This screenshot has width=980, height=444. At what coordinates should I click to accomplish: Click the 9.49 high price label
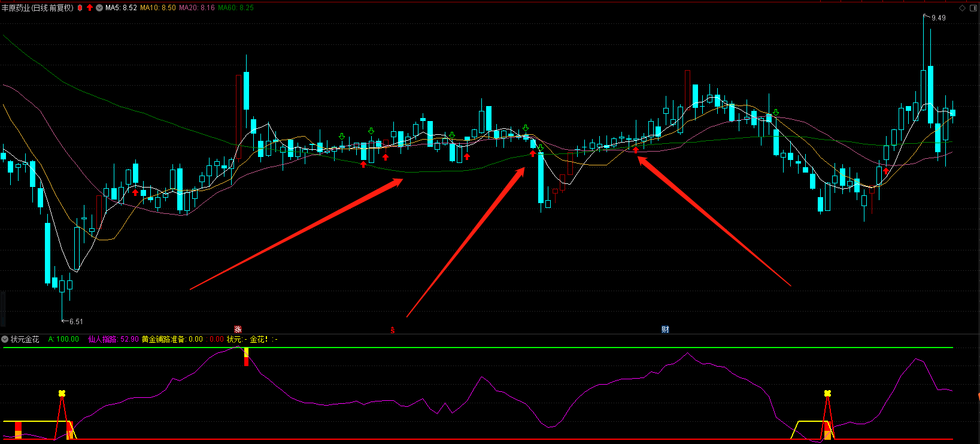[939, 18]
